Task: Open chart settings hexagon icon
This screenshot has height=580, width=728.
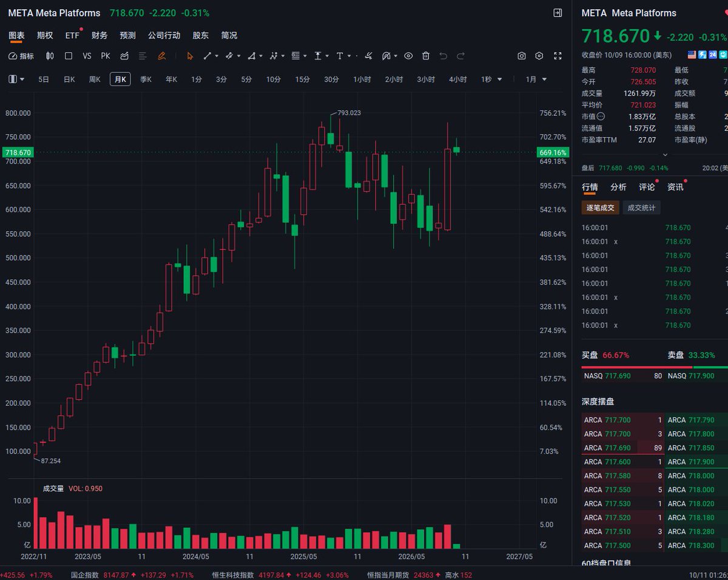Action: point(539,56)
